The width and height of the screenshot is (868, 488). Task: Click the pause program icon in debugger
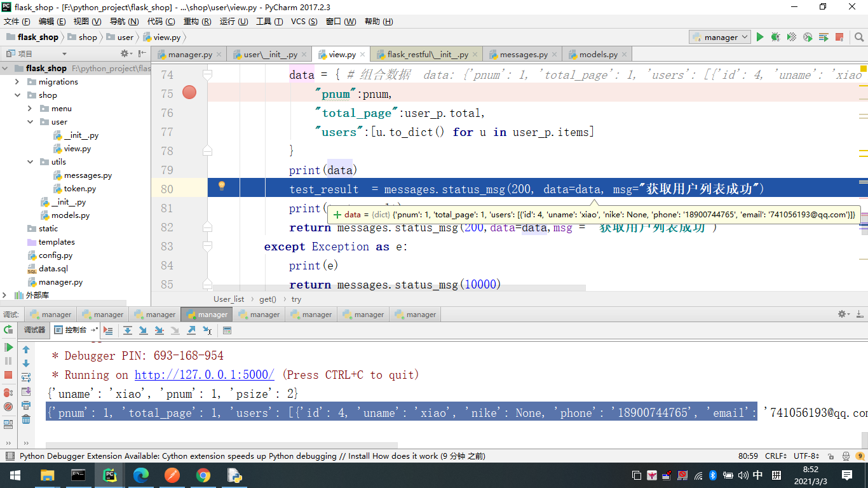coord(8,361)
